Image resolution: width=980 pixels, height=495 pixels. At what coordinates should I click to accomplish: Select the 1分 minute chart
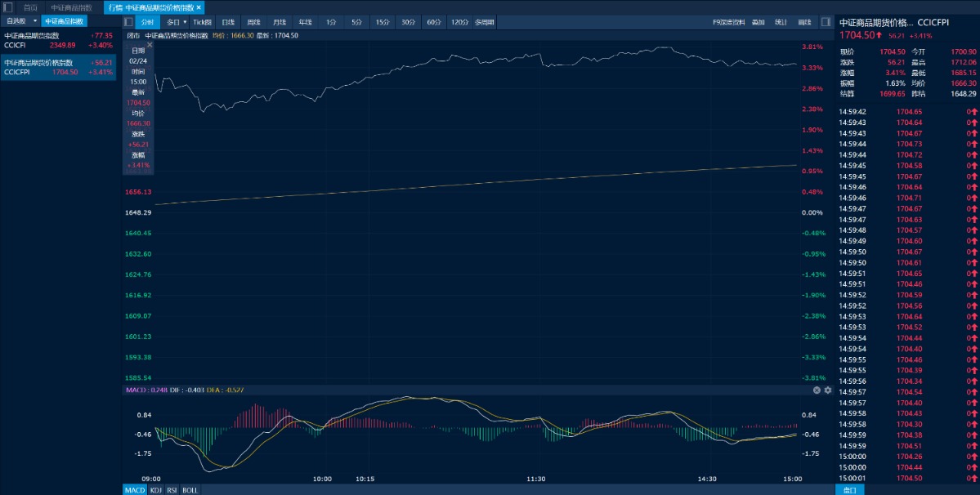tap(331, 22)
